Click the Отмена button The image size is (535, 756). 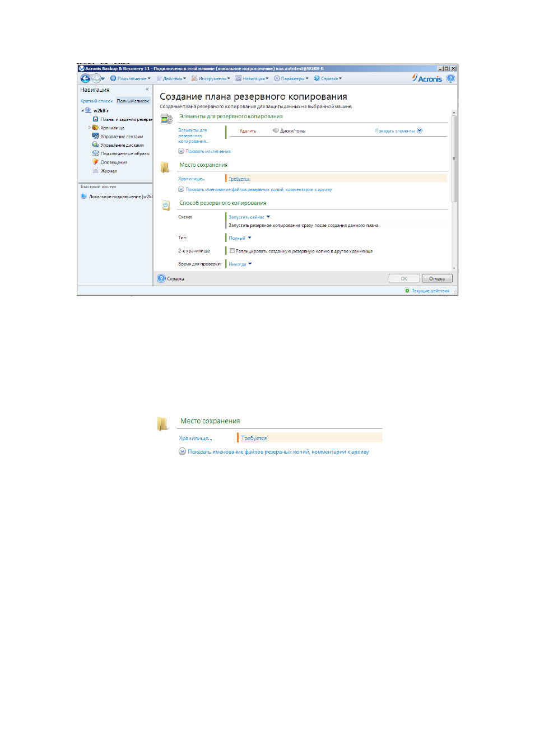click(437, 278)
